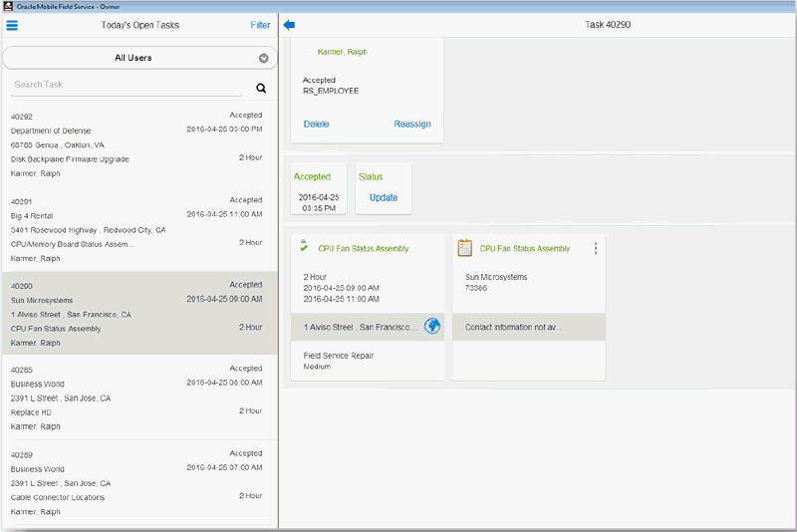Screen dimensions: 797x532
Task: Click Contact information not available bar
Action: 529,327
